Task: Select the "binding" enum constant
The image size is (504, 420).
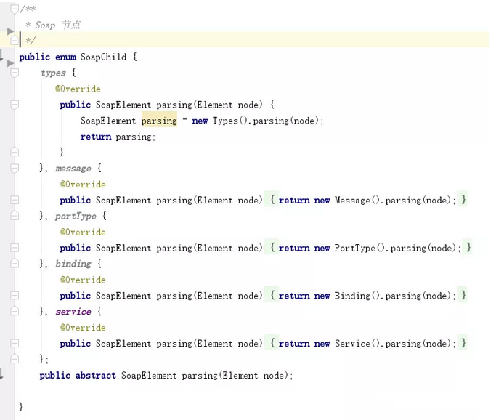Action: pos(73,264)
